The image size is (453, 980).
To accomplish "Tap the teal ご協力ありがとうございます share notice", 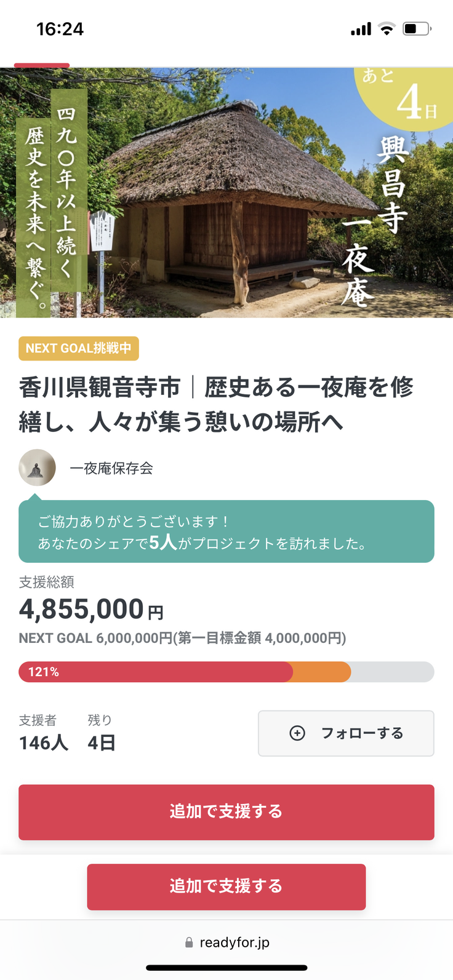I will 226,532.
